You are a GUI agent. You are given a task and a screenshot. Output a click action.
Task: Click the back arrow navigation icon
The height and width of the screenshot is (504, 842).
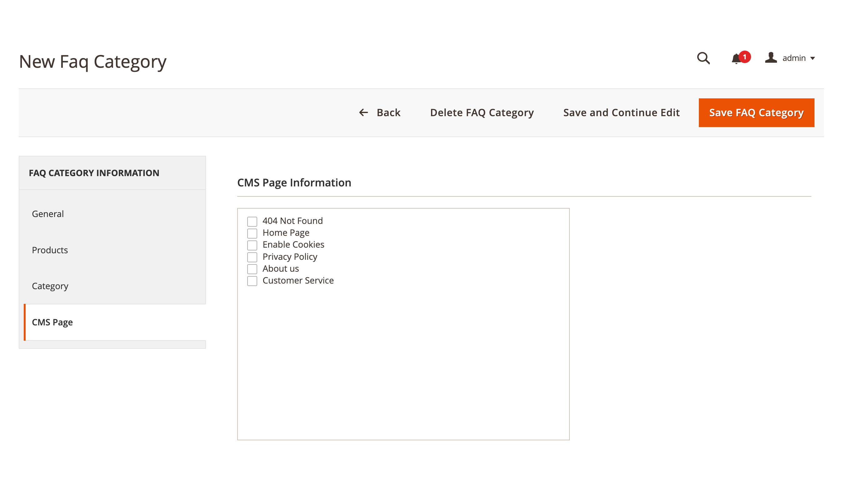click(363, 112)
